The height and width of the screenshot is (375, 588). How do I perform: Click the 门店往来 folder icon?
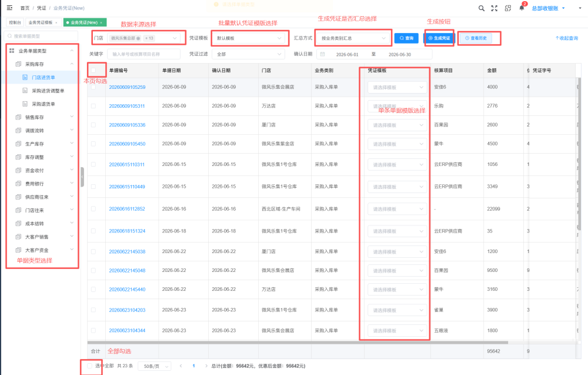coord(18,210)
